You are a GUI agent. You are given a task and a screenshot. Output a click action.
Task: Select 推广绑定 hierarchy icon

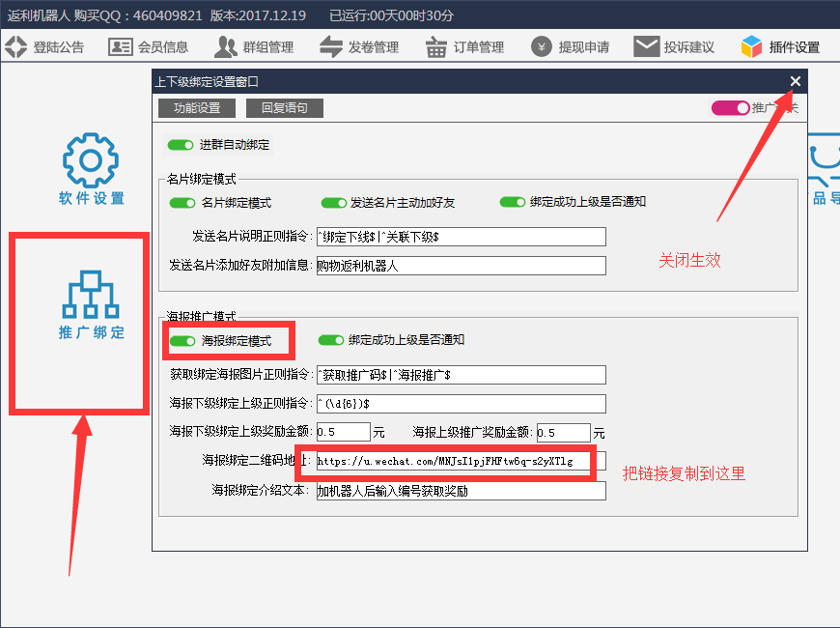[x=90, y=296]
